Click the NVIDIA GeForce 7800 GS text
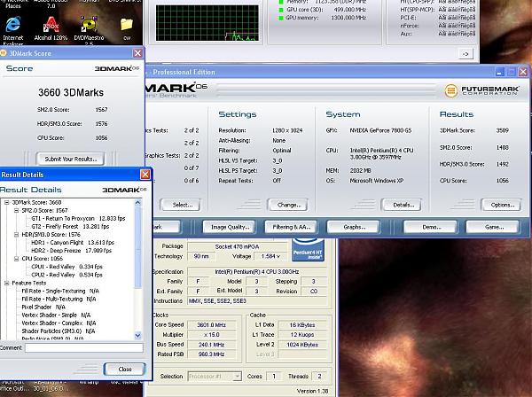 (x=380, y=130)
